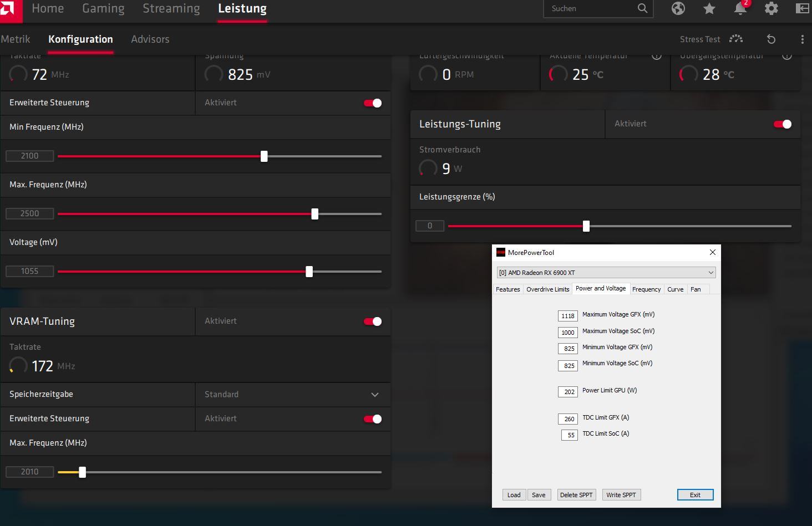The image size is (812, 526).
Task: Click the Delete SPPT button
Action: (x=576, y=495)
